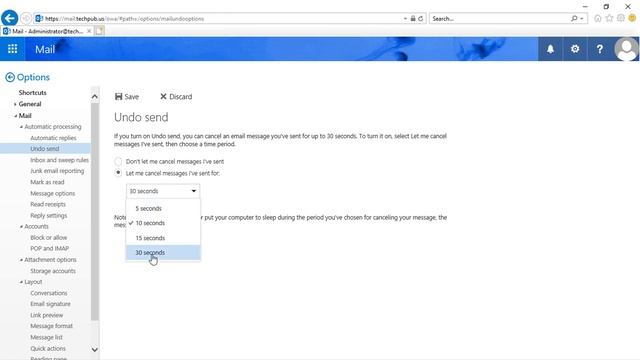This screenshot has height=360, width=640.
Task: Open the app launcher grid icon
Action: coord(13,49)
